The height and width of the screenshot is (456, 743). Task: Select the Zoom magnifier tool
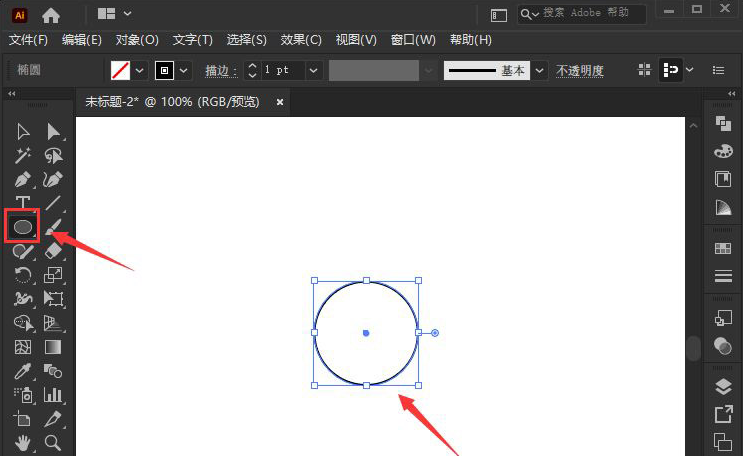53,443
